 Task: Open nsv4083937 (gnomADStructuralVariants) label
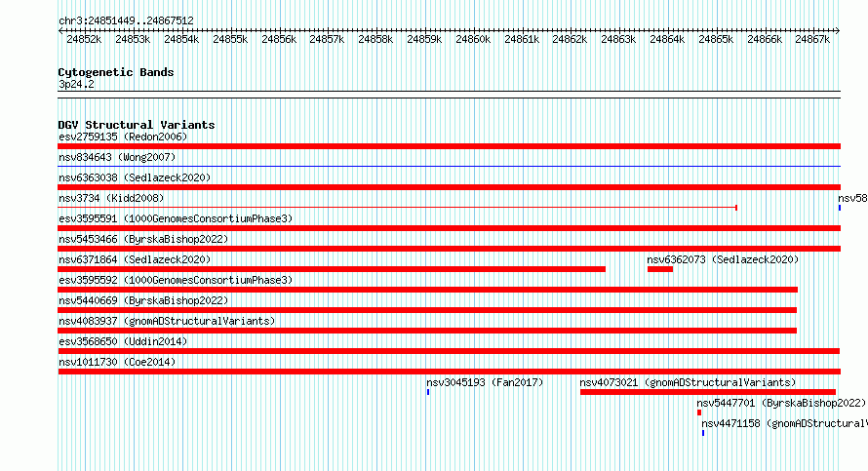point(167,321)
